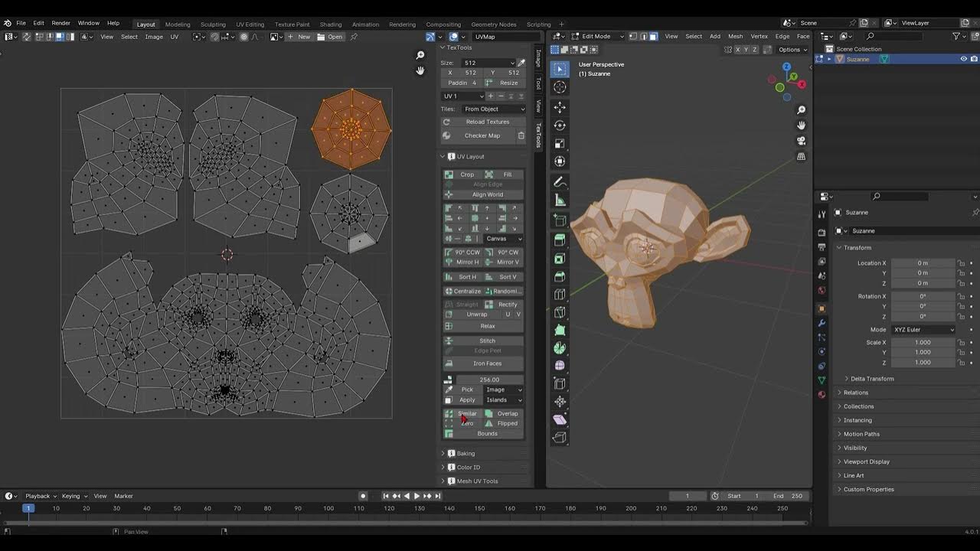Viewport: 980px width, 551px height.
Task: Click the 3D viewport pan hand icon
Action: tap(801, 126)
